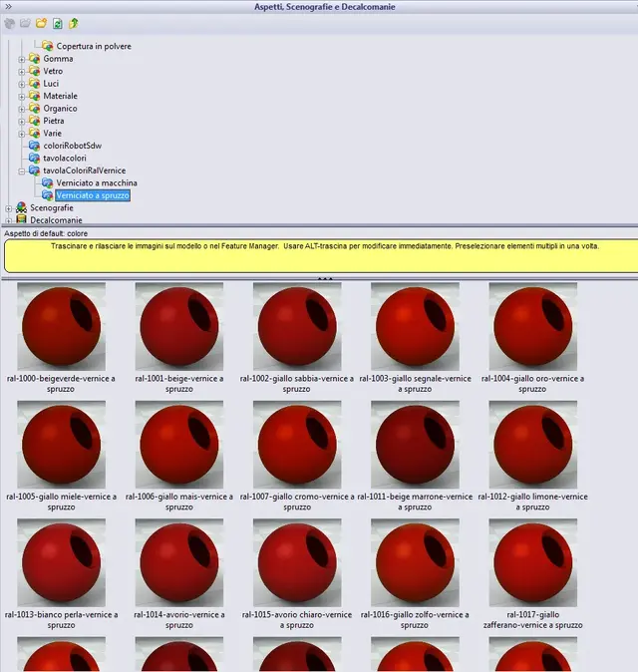Click the greyed-out open folder toolbar icon
Viewport: 638px width, 672px height.
pyautogui.click(x=25, y=23)
